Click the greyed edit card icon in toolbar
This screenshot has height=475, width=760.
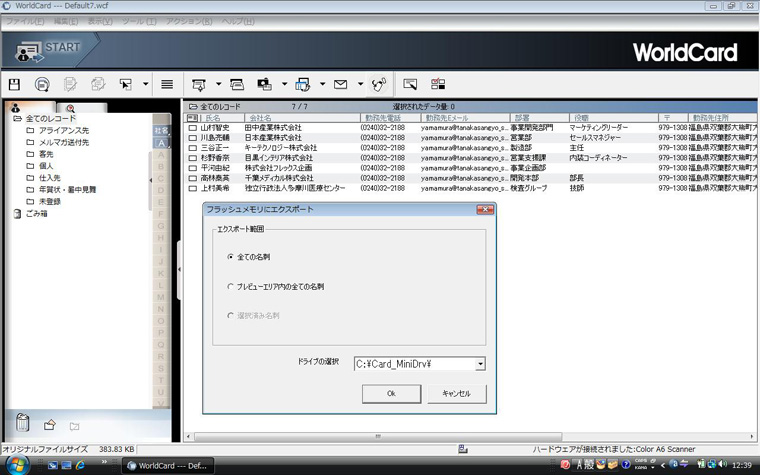(x=70, y=85)
